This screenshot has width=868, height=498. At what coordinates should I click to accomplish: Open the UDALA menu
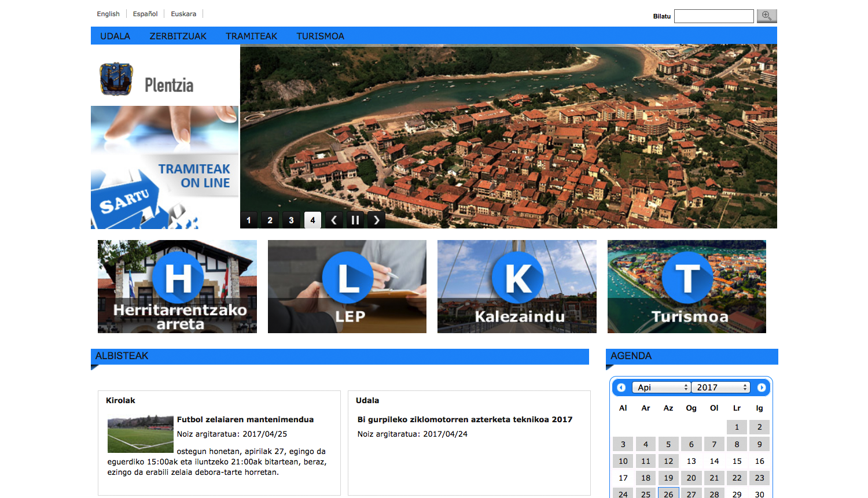(x=115, y=36)
